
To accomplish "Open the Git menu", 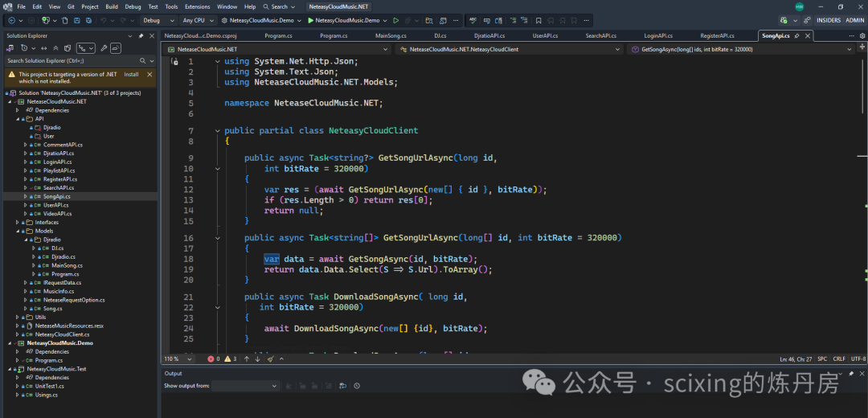I will coord(70,6).
